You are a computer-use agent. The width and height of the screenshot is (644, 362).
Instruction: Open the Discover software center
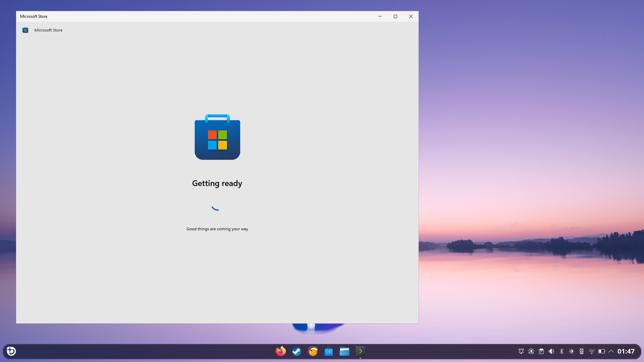[x=328, y=351]
